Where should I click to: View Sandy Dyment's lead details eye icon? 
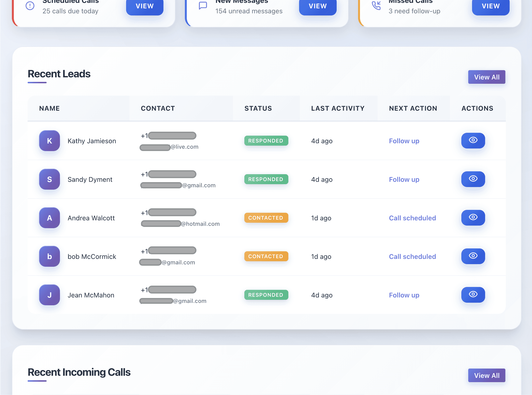(473, 179)
